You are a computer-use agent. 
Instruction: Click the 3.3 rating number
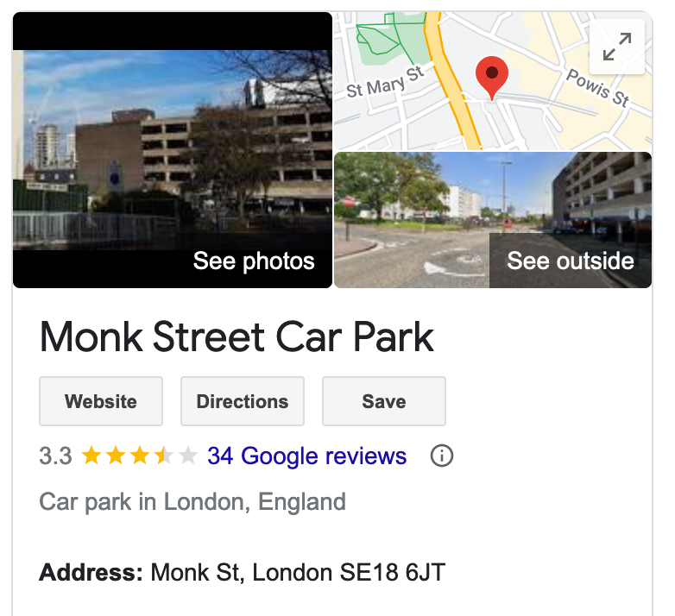coord(55,456)
